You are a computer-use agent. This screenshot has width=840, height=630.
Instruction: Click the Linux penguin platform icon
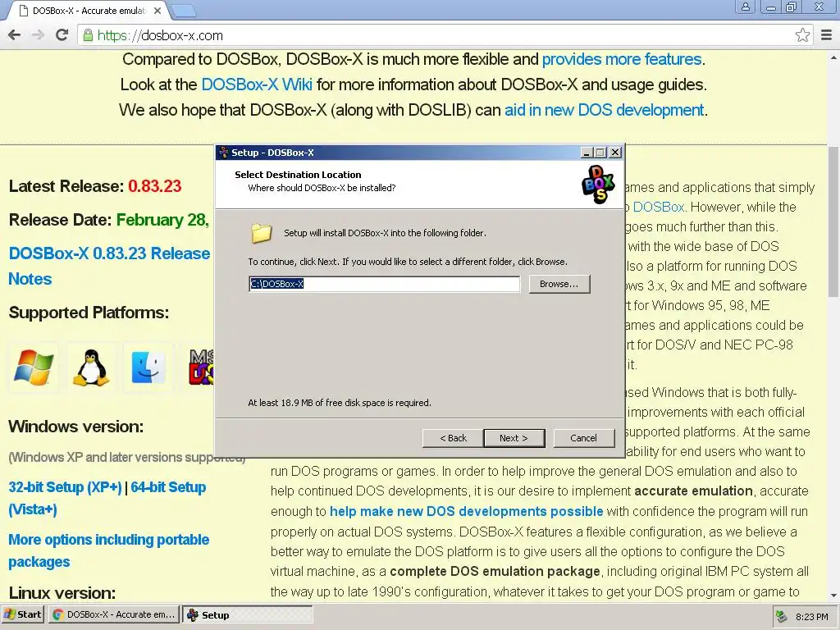91,367
